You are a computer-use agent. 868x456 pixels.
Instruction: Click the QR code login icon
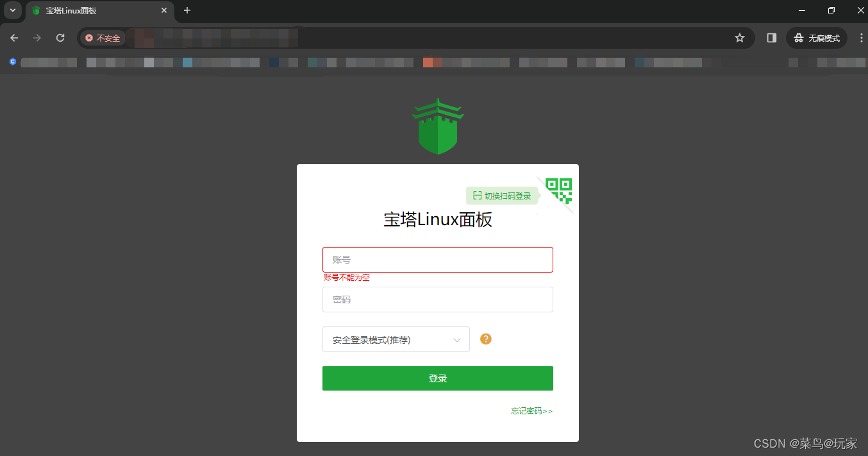558,191
